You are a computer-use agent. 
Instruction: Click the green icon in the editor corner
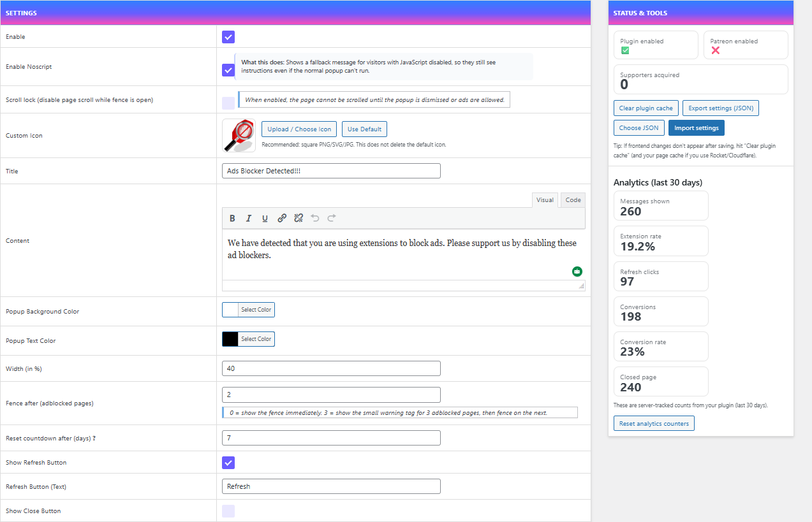point(577,271)
